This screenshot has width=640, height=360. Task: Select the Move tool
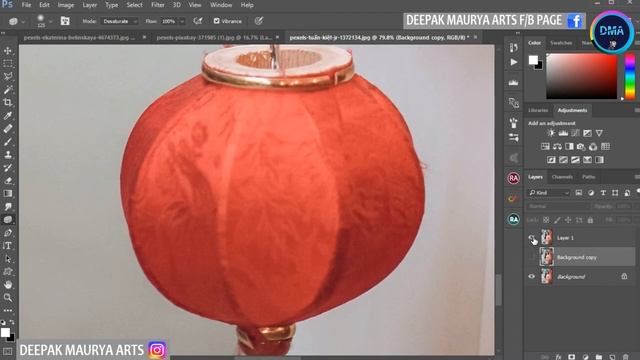[x=8, y=51]
